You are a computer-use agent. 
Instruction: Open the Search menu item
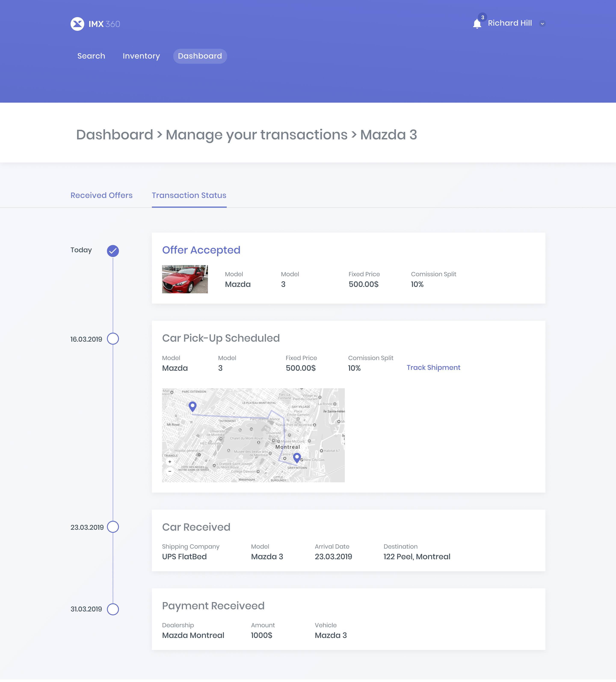coord(91,56)
